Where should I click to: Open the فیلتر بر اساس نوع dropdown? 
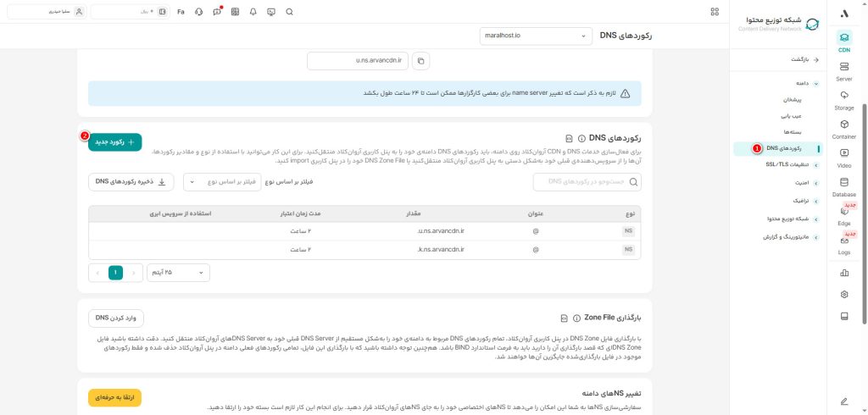coord(222,181)
